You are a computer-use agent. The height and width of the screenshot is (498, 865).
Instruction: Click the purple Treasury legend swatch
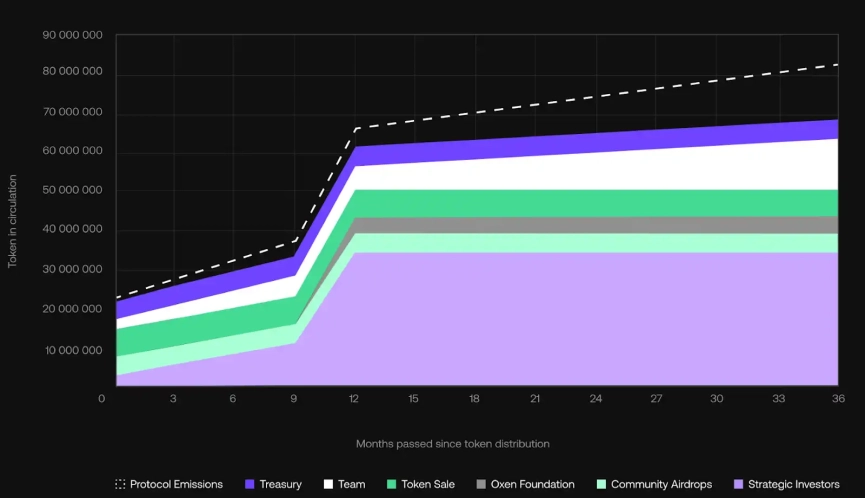pos(250,484)
